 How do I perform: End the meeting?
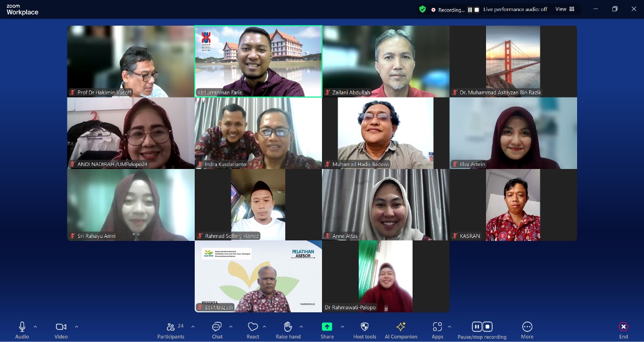tap(623, 330)
